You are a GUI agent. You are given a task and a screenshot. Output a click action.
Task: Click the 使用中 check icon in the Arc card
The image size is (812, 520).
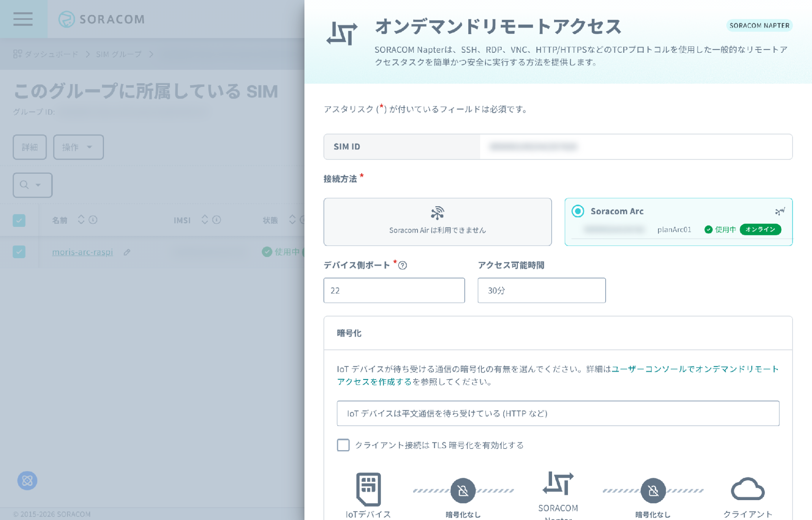[708, 229]
